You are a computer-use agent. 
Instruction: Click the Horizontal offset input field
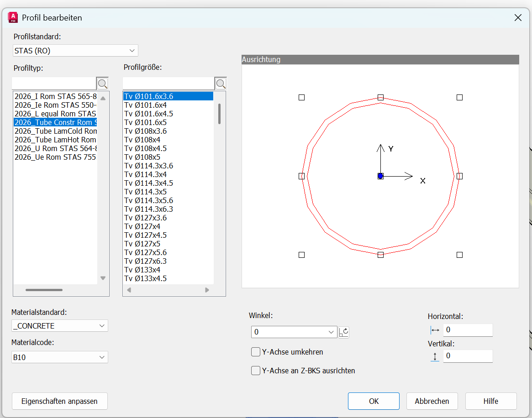(468, 329)
